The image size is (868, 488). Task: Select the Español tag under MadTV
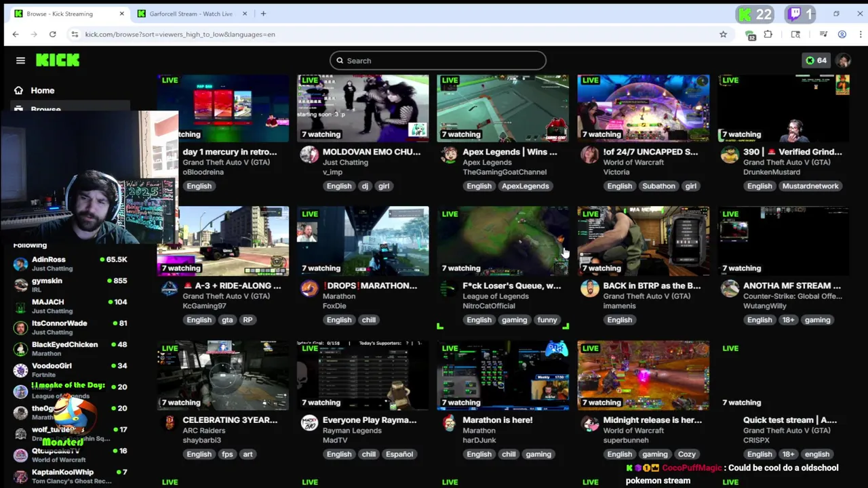(x=399, y=454)
